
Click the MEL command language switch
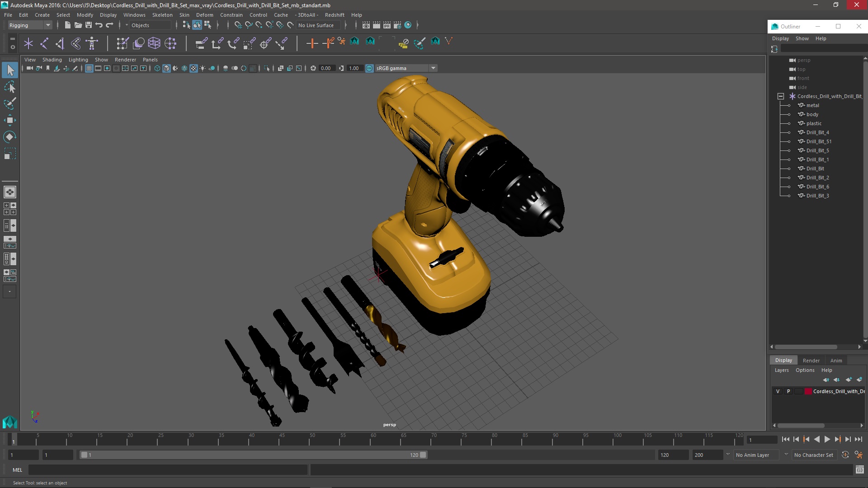[x=17, y=470]
